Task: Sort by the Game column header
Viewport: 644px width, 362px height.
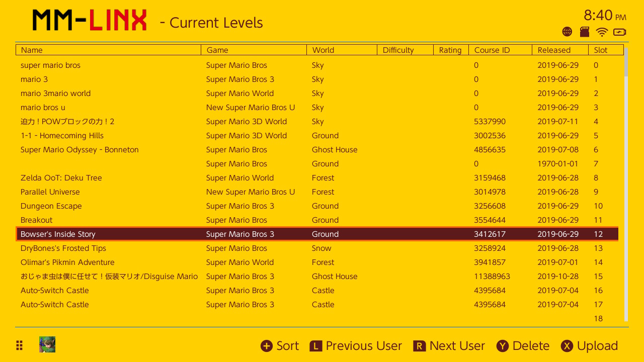Action: pyautogui.click(x=254, y=50)
